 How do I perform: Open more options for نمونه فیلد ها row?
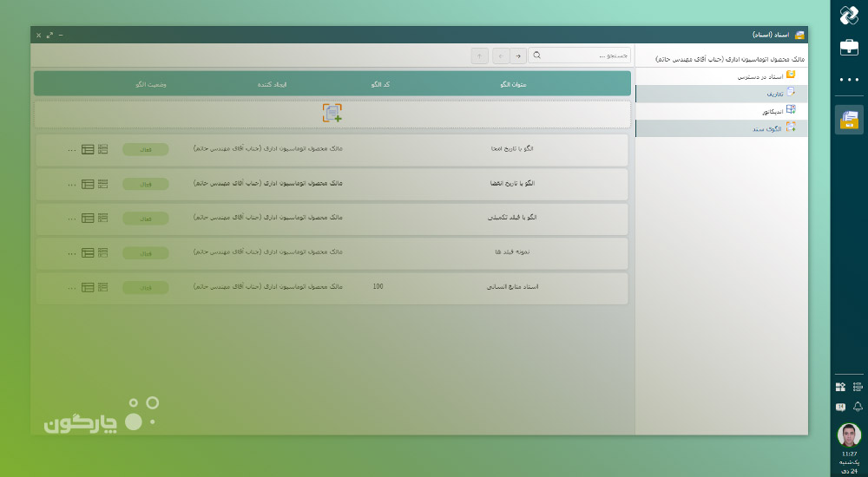pyautogui.click(x=71, y=254)
